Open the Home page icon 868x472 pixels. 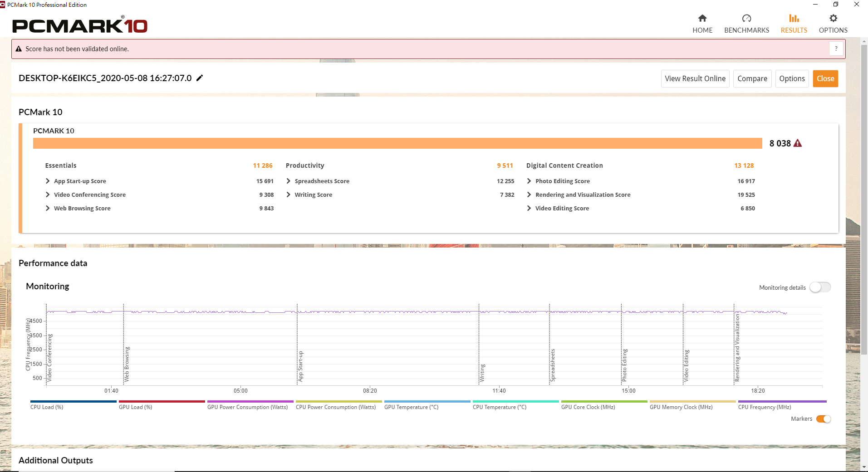point(702,18)
